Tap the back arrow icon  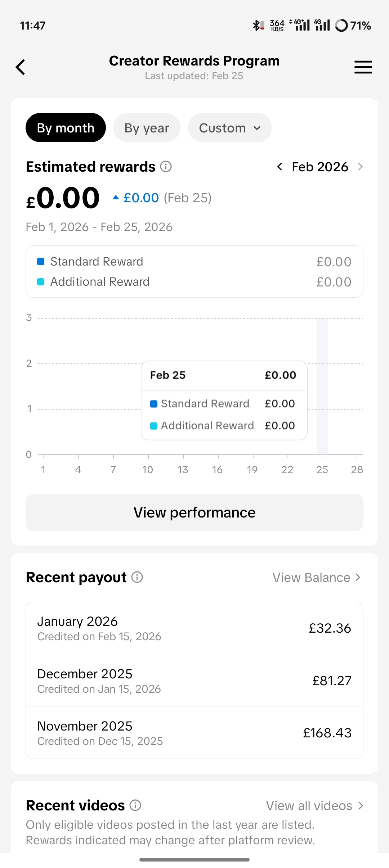21,67
